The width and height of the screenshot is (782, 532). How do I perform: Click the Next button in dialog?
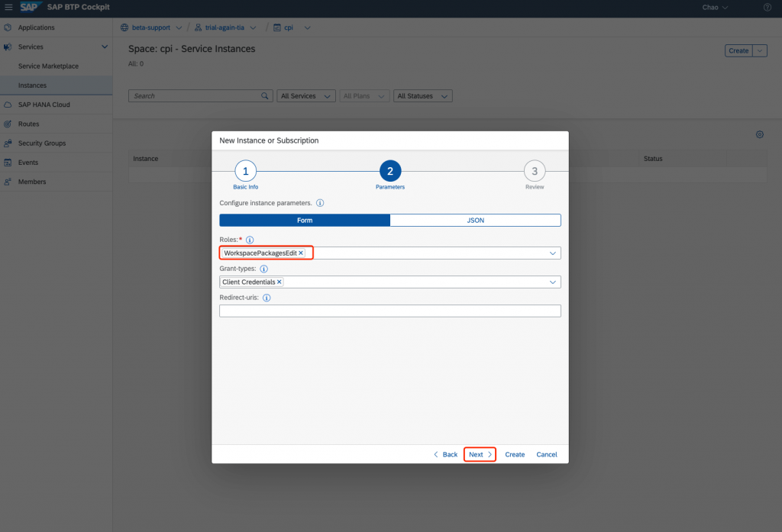480,455
